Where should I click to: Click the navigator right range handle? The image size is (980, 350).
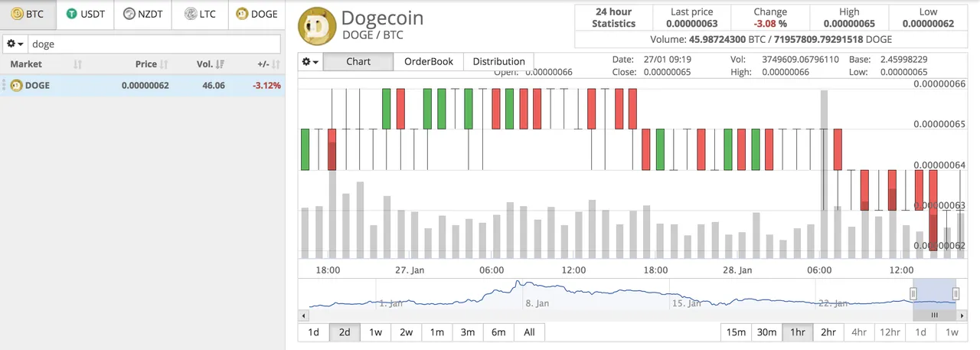click(x=955, y=293)
